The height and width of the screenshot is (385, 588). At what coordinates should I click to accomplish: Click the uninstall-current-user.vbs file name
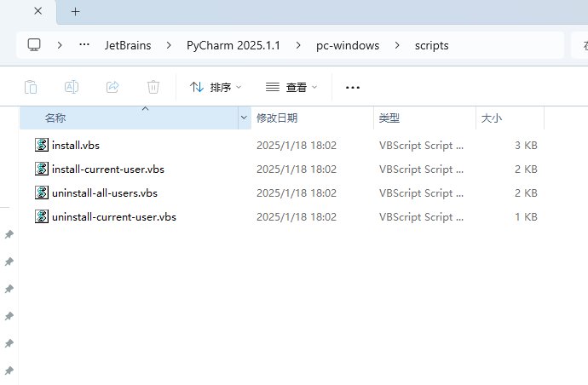click(x=114, y=217)
